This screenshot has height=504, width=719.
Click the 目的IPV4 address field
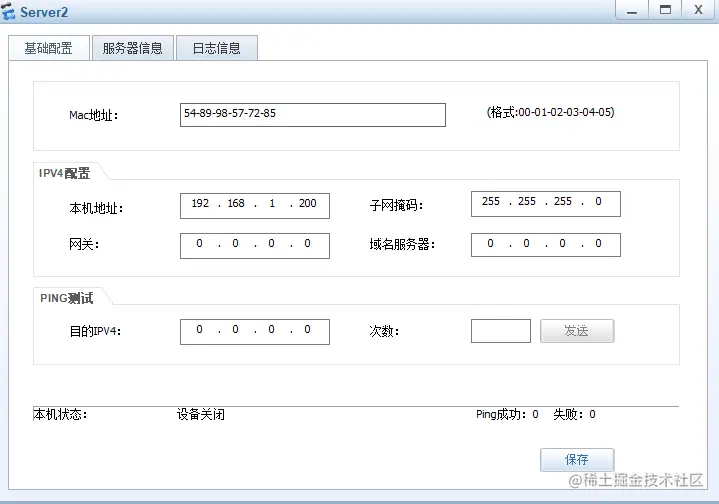[x=255, y=332]
